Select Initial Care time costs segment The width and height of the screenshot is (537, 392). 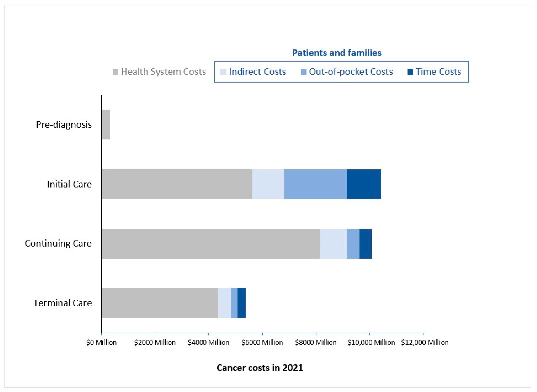pyautogui.click(x=364, y=184)
